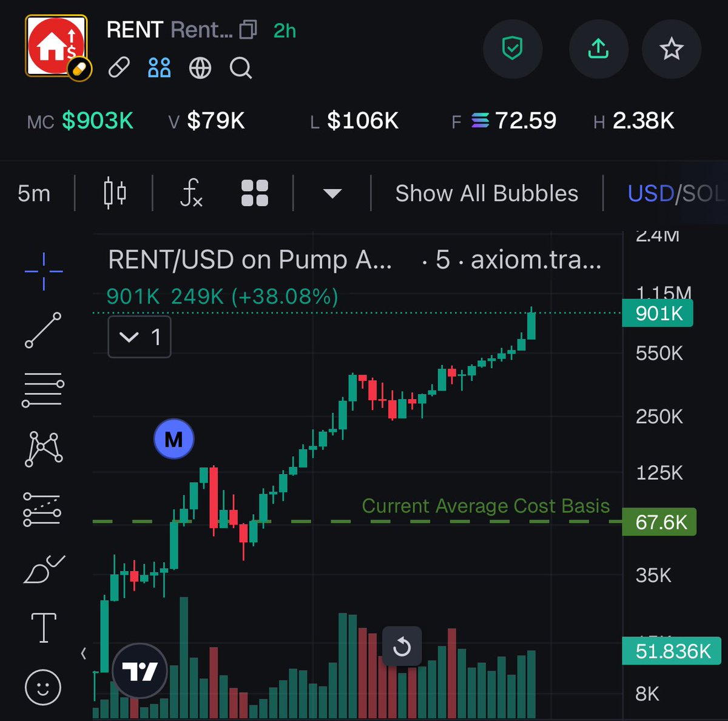Open the four-square layout templates icon
Image resolution: width=728 pixels, height=721 pixels.
click(x=255, y=193)
